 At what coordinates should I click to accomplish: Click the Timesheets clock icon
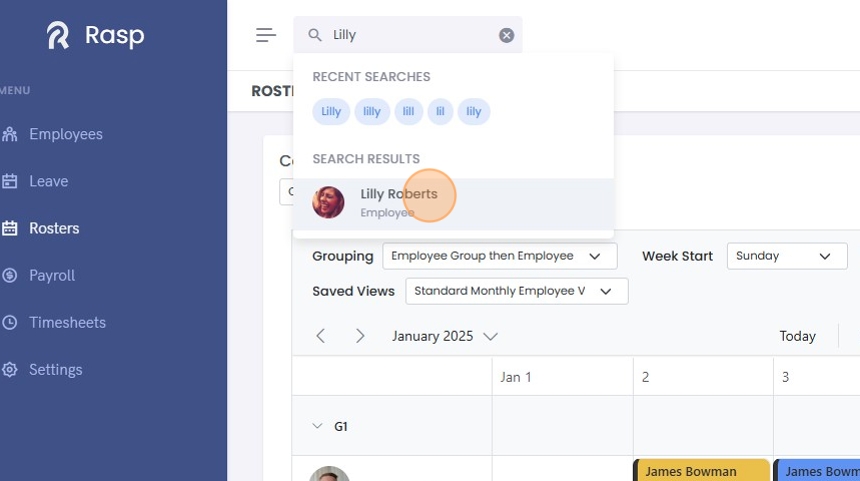[9, 322]
